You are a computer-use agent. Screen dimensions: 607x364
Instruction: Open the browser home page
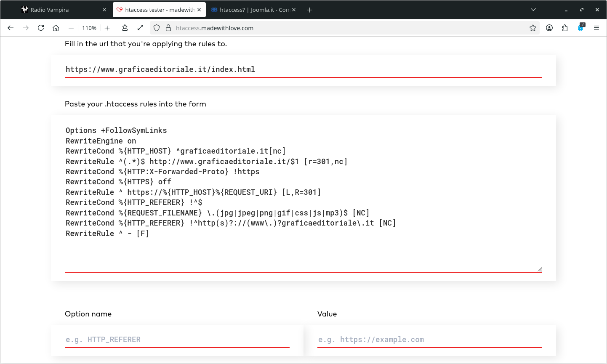[x=56, y=28]
